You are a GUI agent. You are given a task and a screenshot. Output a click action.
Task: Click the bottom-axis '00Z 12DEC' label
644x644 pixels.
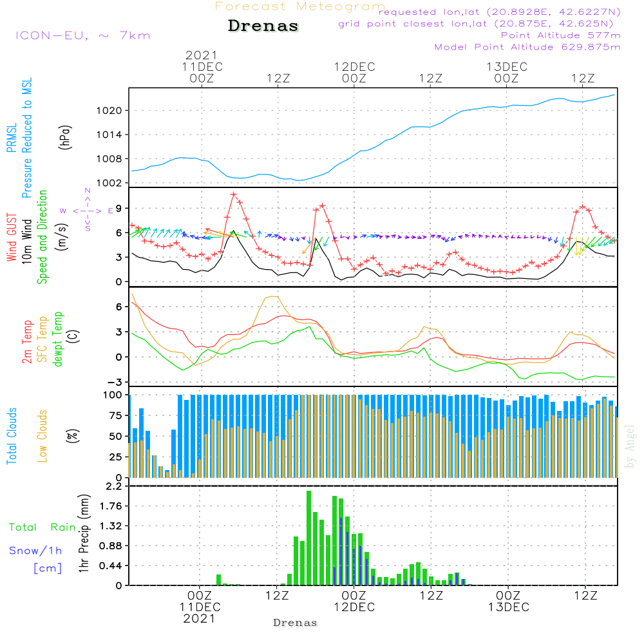pos(354,601)
